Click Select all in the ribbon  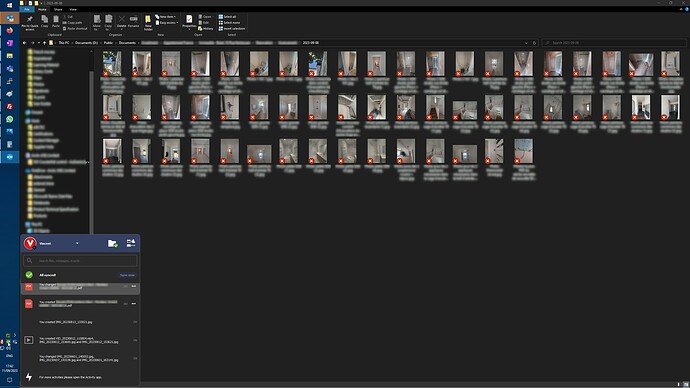228,17
